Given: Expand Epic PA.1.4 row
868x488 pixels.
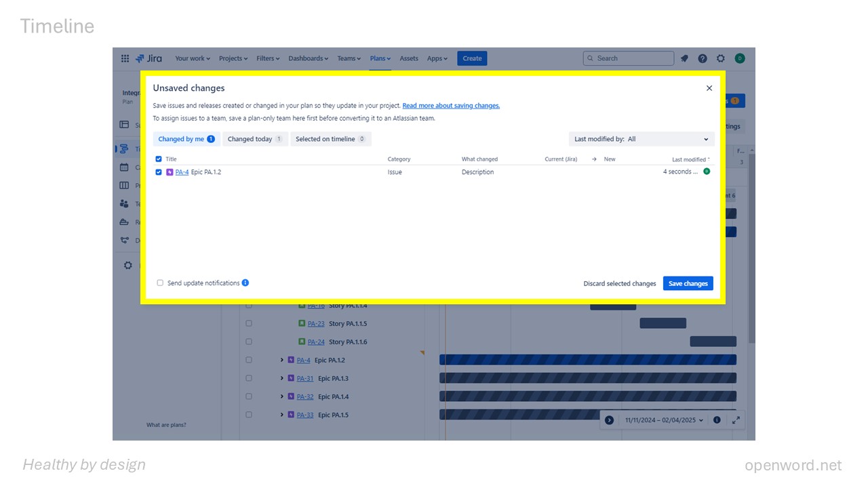Looking at the screenshot, I should coord(282,396).
